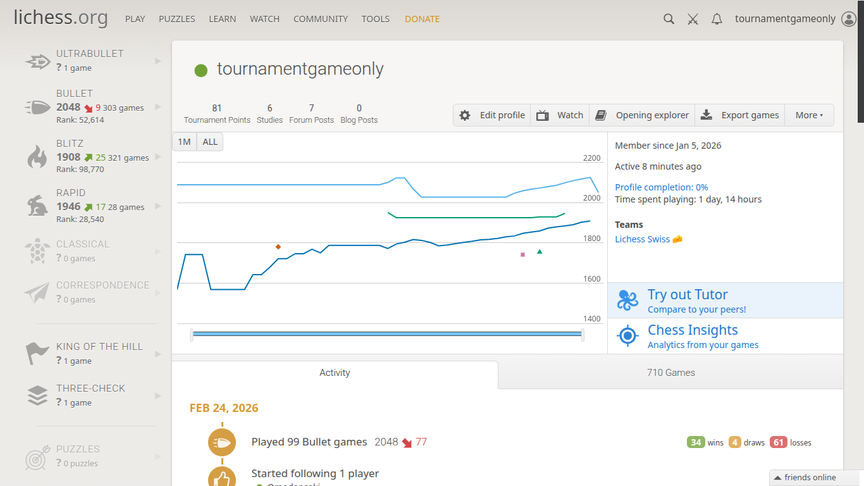Toggle chart range to ALL
Screen dimensions: 864x486
coord(210,142)
